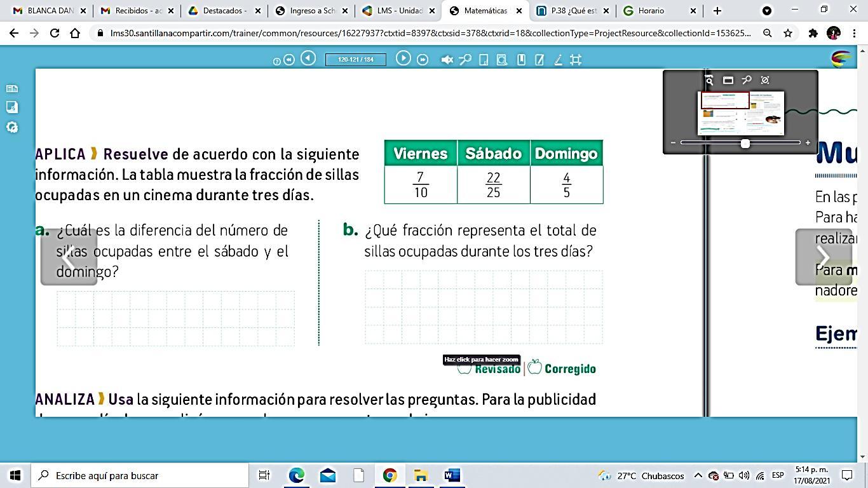The width and height of the screenshot is (868, 488).
Task: Click the Corregido apple label
Action: (562, 368)
